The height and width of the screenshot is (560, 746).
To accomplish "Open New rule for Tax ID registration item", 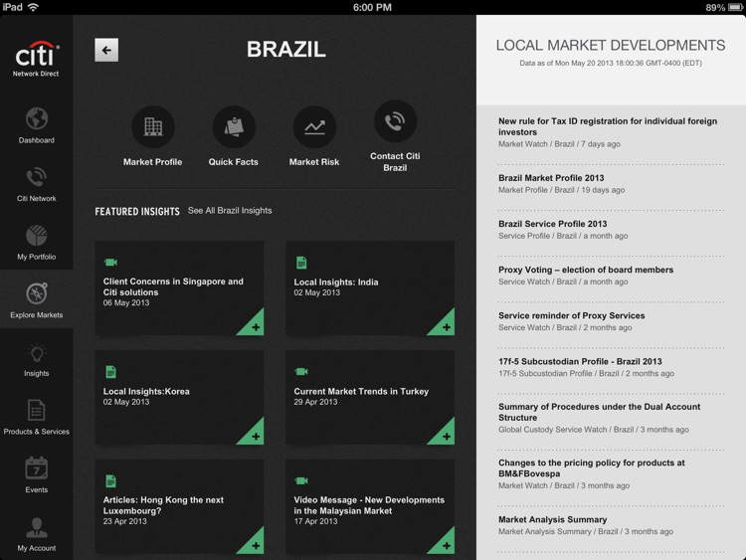I will [x=612, y=132].
